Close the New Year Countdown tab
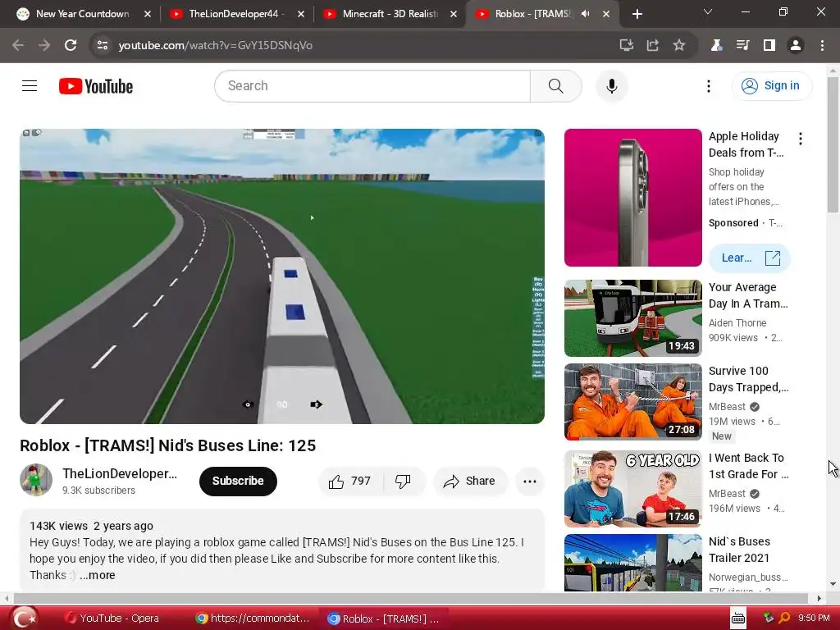840x630 pixels. tap(148, 14)
